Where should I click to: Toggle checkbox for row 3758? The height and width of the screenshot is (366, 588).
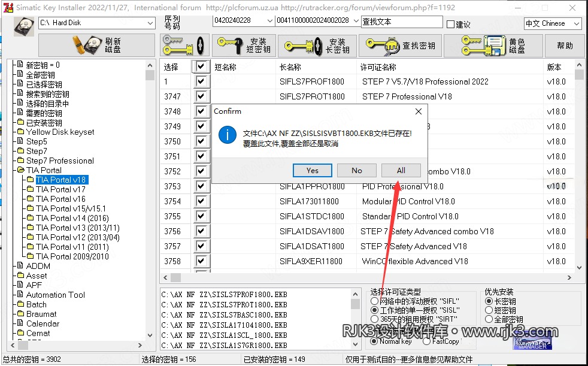click(x=201, y=261)
